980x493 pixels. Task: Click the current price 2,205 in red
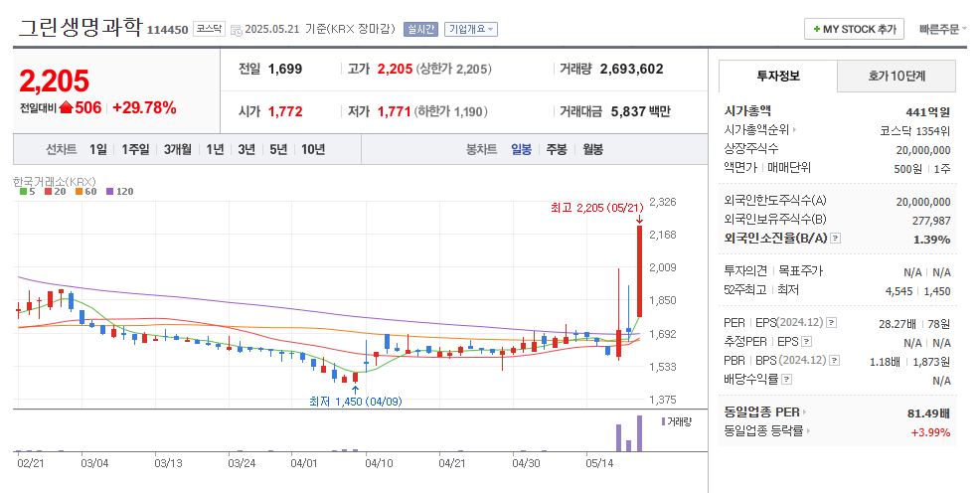(x=55, y=82)
